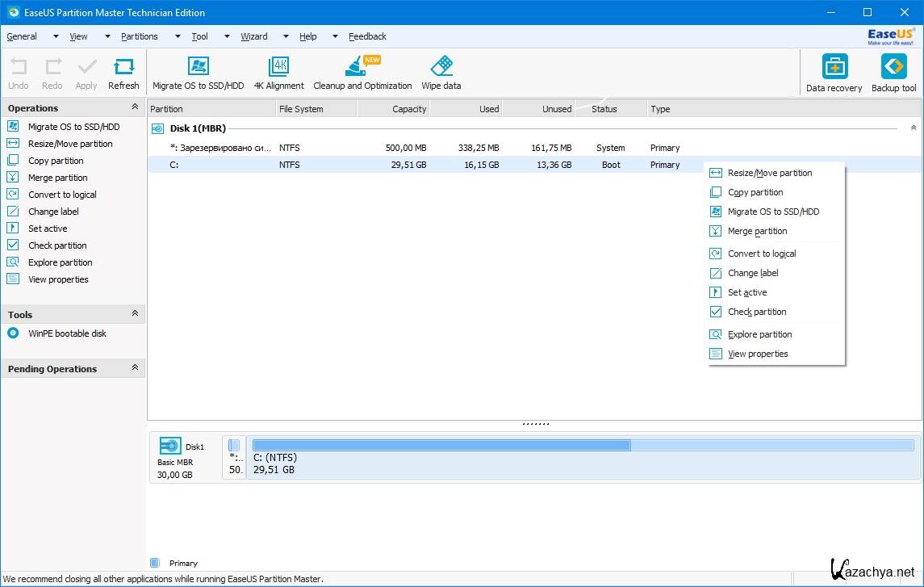The width and height of the screenshot is (924, 587).
Task: Select the C: (NTFS) partition bar
Action: click(x=583, y=457)
